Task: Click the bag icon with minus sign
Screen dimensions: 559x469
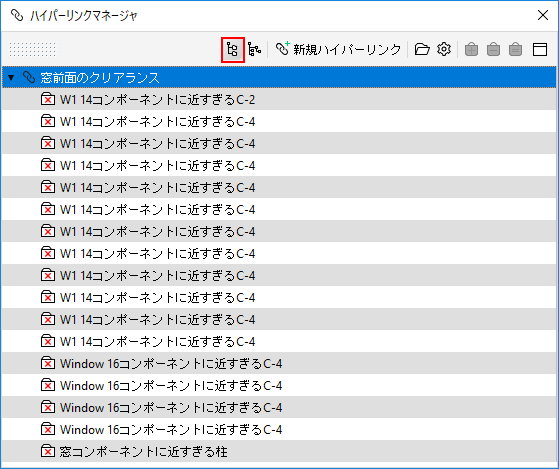Action: [493, 50]
